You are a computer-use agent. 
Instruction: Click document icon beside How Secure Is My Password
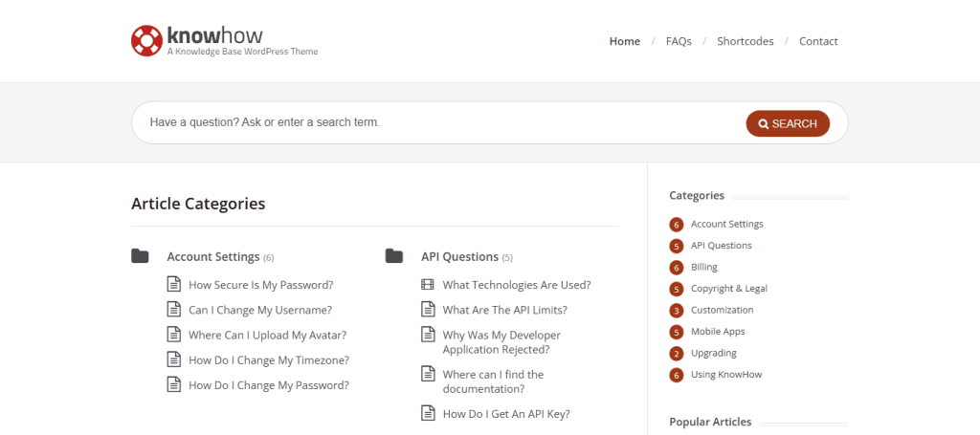coord(174,284)
